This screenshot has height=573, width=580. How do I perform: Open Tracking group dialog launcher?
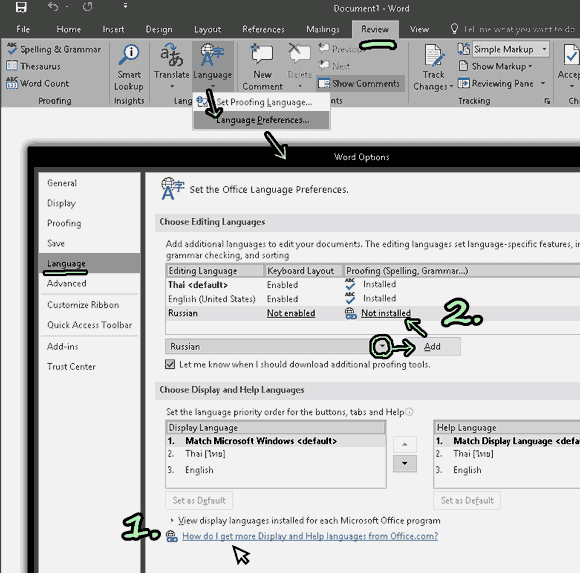547,101
